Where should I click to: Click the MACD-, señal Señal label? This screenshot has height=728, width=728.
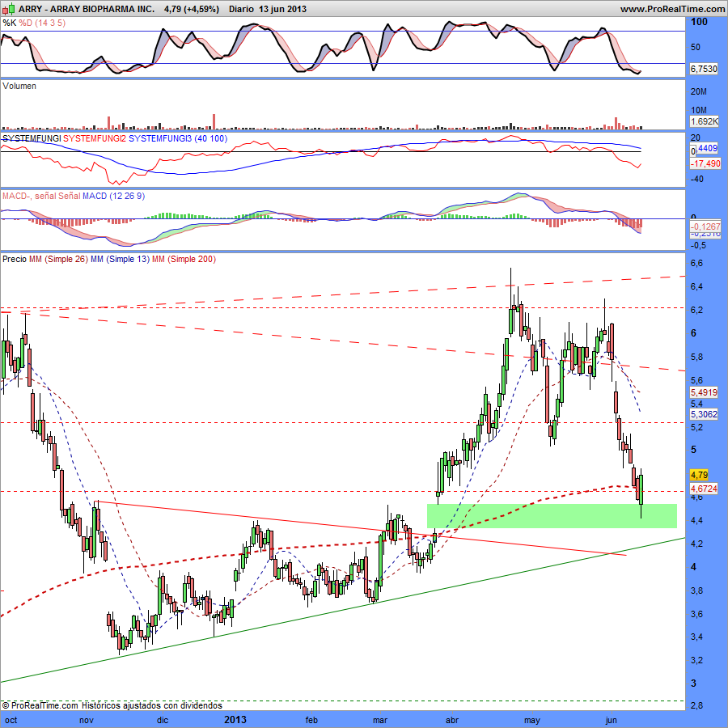(x=41, y=196)
